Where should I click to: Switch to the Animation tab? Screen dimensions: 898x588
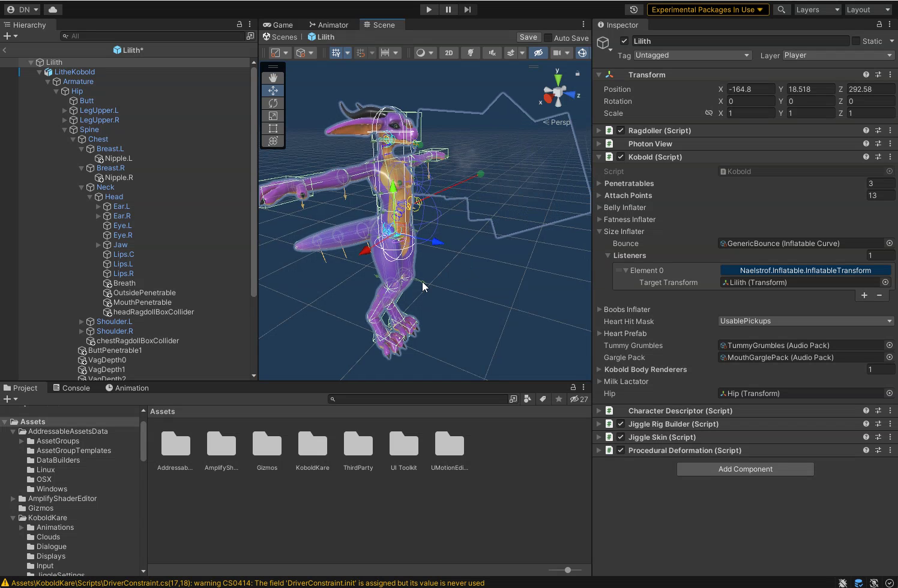[127, 388]
